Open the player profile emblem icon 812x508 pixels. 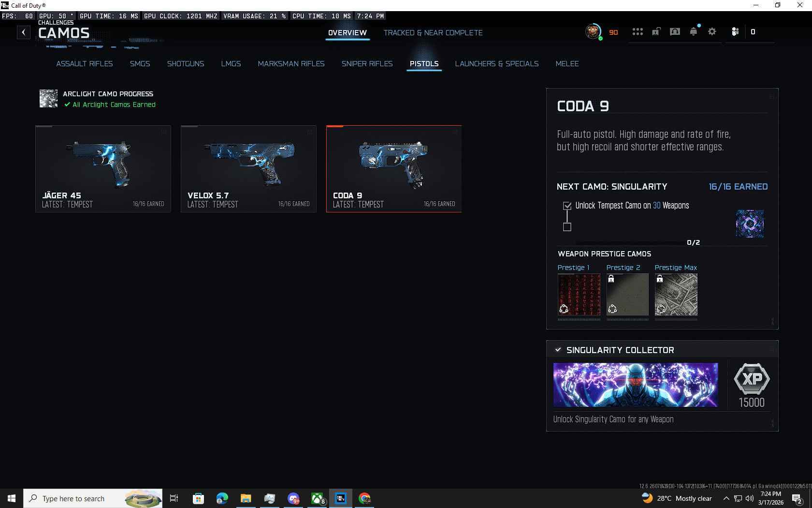pyautogui.click(x=593, y=32)
